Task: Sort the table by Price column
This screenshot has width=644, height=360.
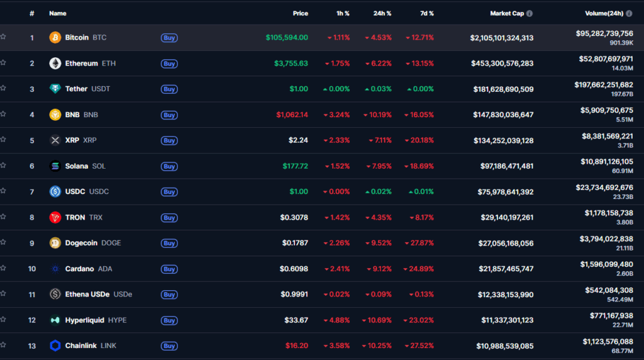Action: point(300,14)
